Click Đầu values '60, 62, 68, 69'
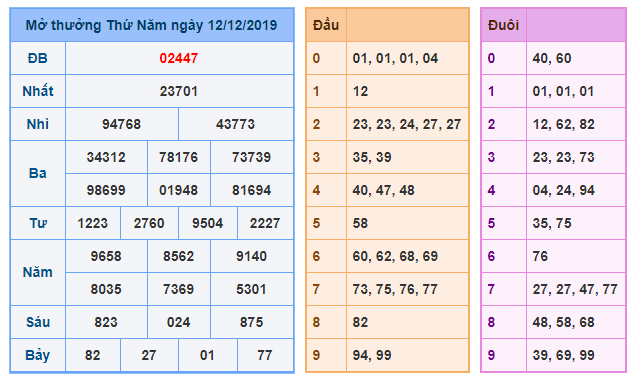 pyautogui.click(x=395, y=256)
